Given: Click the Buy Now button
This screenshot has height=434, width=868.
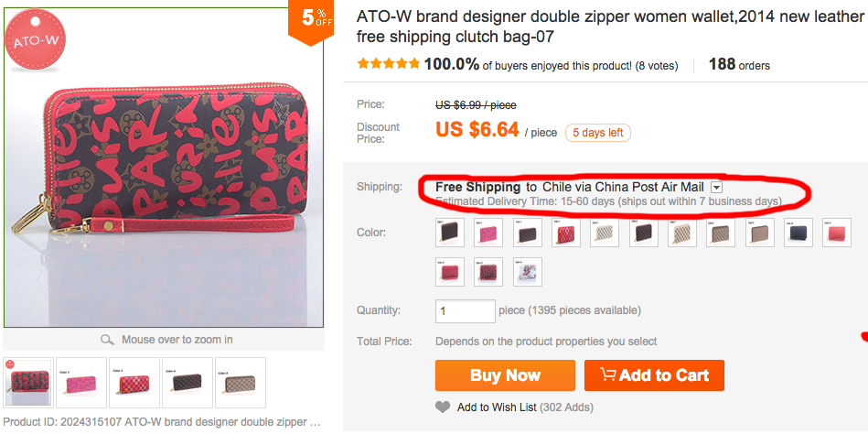Looking at the screenshot, I should [505, 375].
